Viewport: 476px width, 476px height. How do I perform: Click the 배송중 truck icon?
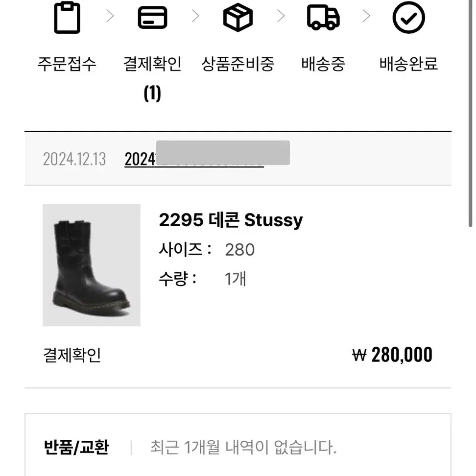coord(323,18)
